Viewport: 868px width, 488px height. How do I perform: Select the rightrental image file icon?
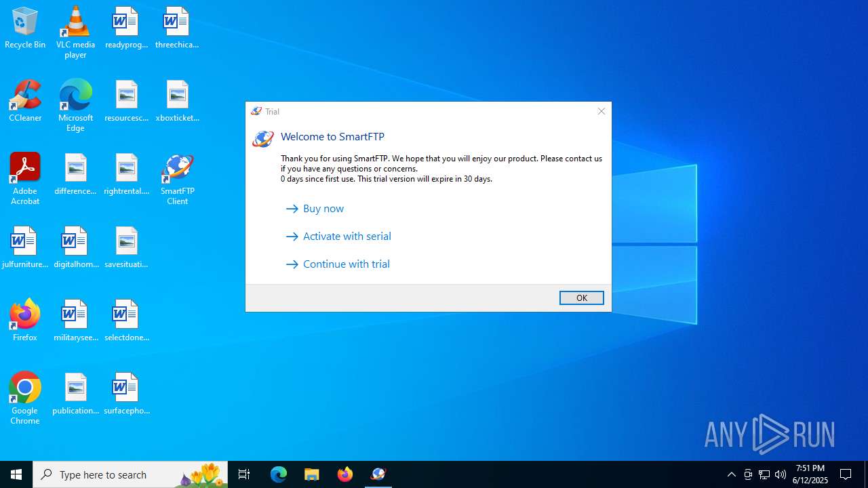126,175
